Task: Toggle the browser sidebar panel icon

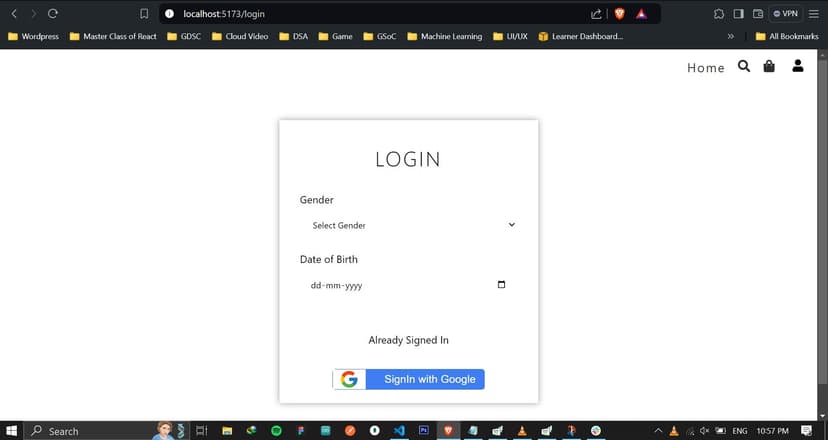Action: point(738,14)
